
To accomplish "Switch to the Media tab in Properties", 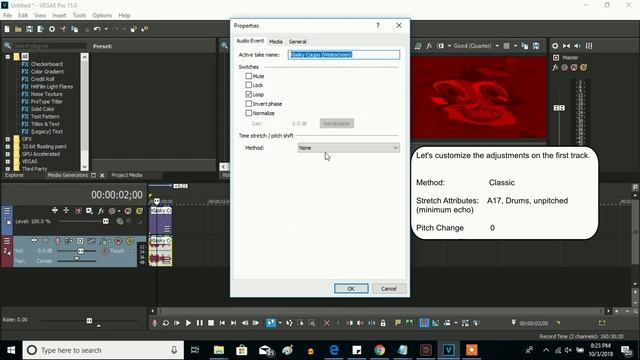I will tap(276, 42).
